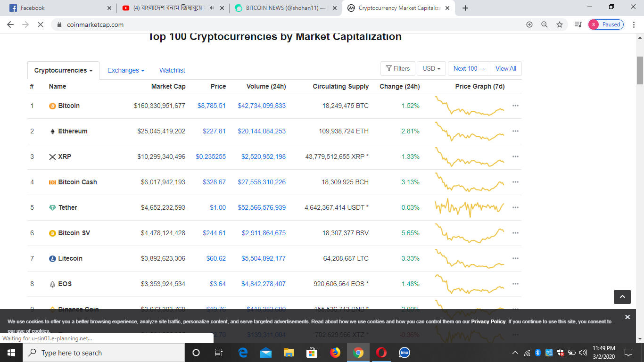The image size is (644, 362).
Task: Open the Chrome three-dot menu
Action: (634, 25)
